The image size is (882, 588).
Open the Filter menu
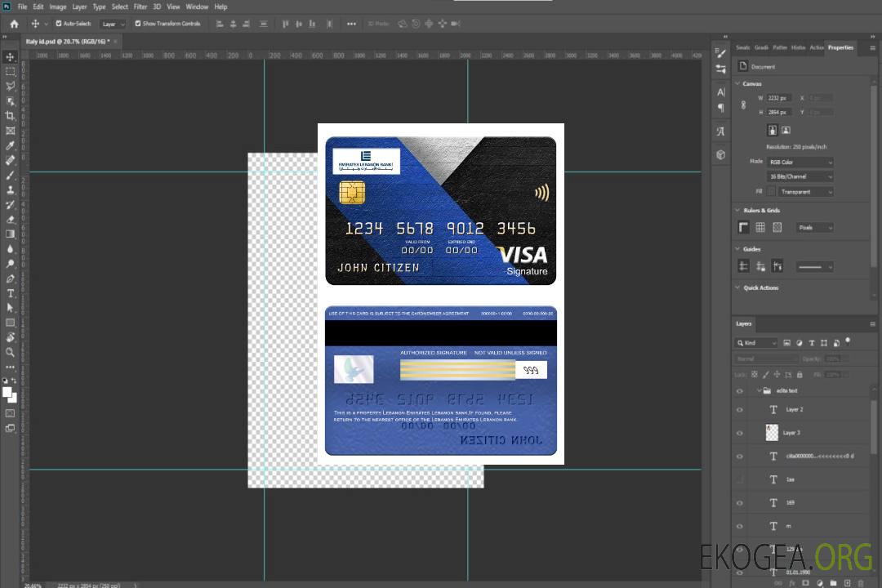click(x=140, y=7)
